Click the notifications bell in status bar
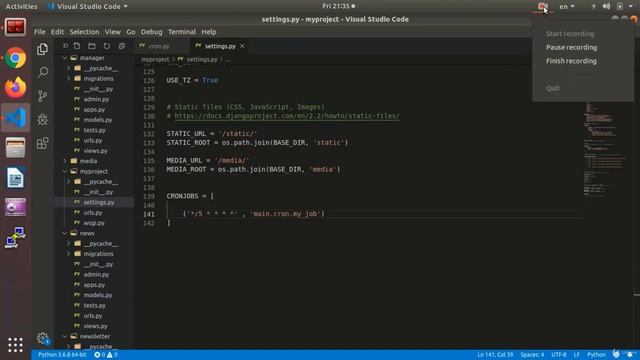This screenshot has height=360, width=640. [630, 355]
